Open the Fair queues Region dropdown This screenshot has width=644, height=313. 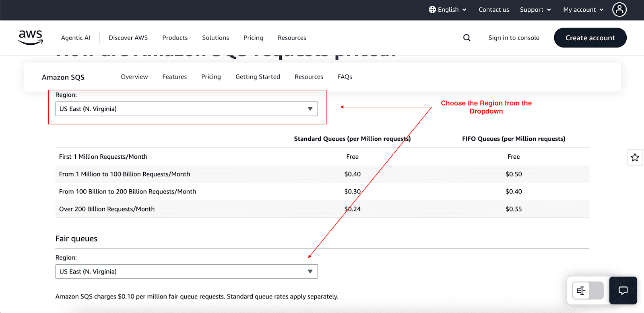point(186,272)
